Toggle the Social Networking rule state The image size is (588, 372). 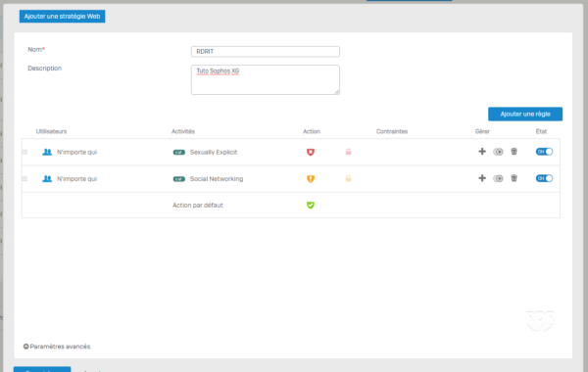click(544, 178)
